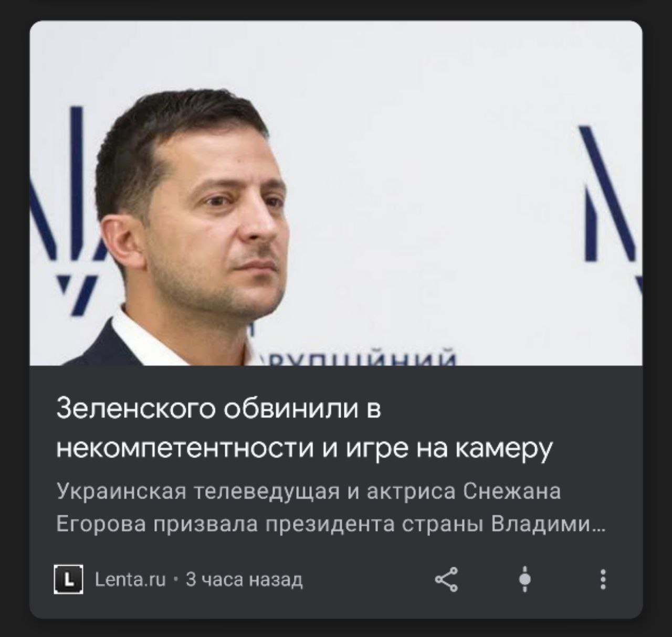
Task: Click headline line "некомпетентности и игре на камеру"
Action: pyautogui.click(x=304, y=450)
